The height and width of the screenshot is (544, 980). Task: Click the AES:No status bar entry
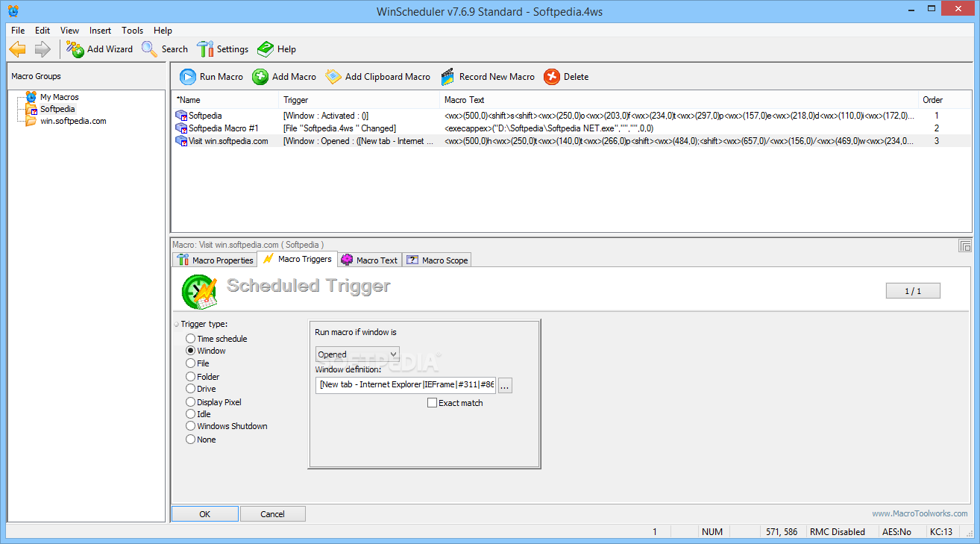(x=896, y=532)
